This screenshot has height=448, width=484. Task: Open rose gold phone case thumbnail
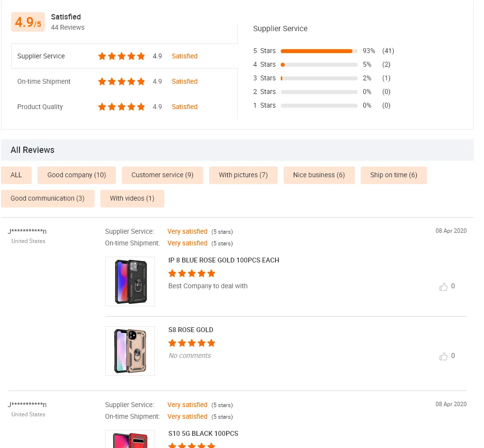point(130,351)
